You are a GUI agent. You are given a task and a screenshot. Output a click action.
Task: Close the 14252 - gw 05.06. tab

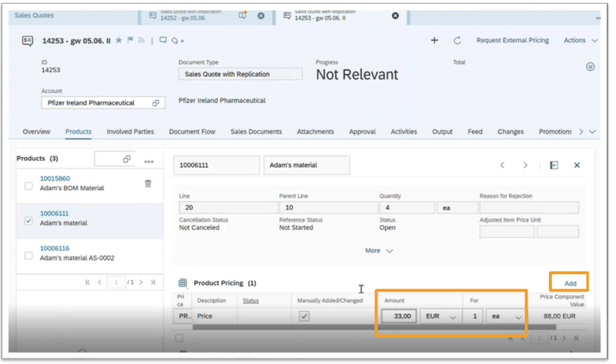point(261,15)
